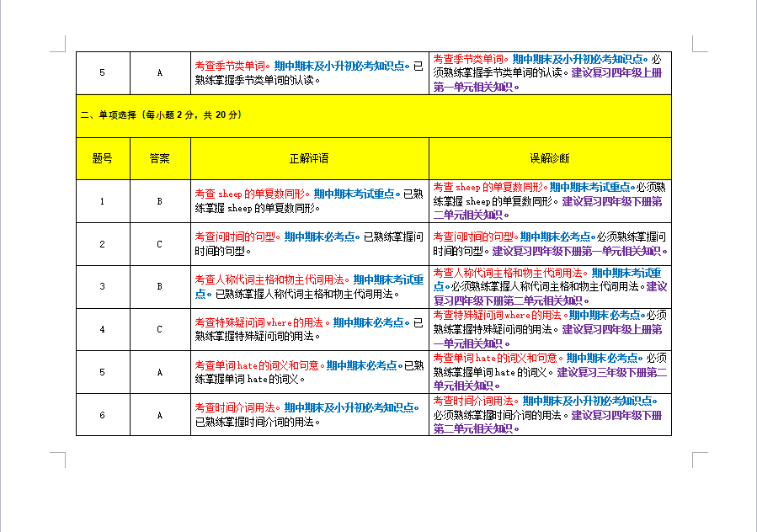The height and width of the screenshot is (532, 757).
Task: Click the 正解评语 cell about season words
Action: click(x=309, y=72)
